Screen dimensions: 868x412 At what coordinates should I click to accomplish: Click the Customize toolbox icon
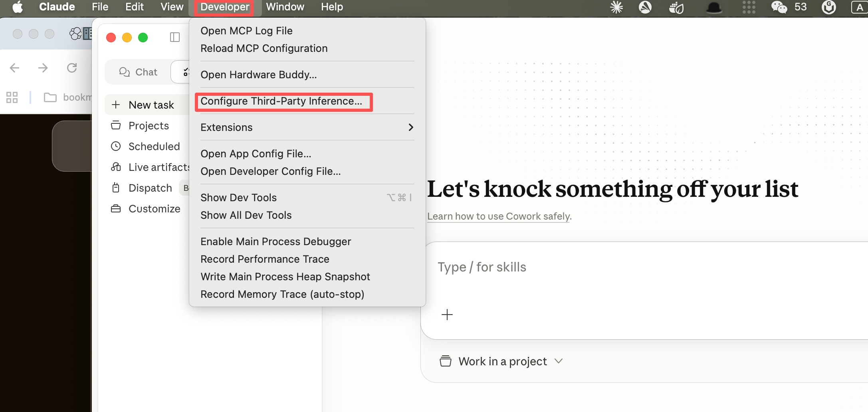tap(116, 208)
